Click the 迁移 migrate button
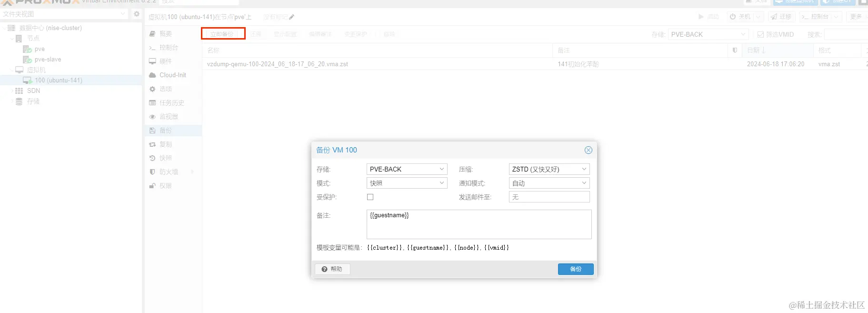 click(781, 17)
